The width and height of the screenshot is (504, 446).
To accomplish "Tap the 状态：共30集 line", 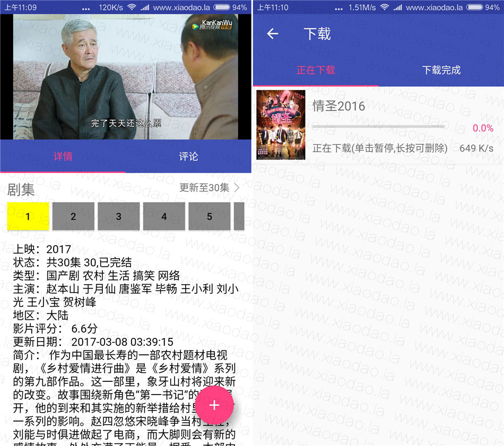I will point(72,262).
